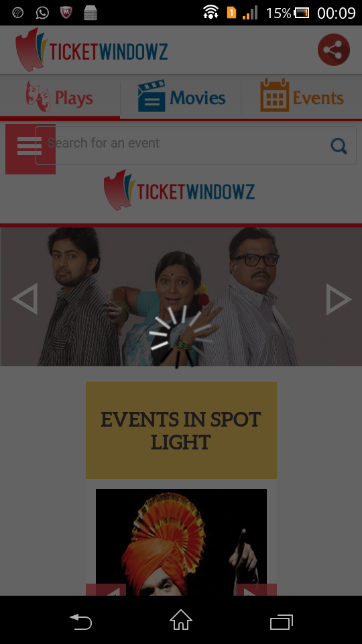Open spotlight poster with orange turban
362x644 pixels.
[x=181, y=542]
